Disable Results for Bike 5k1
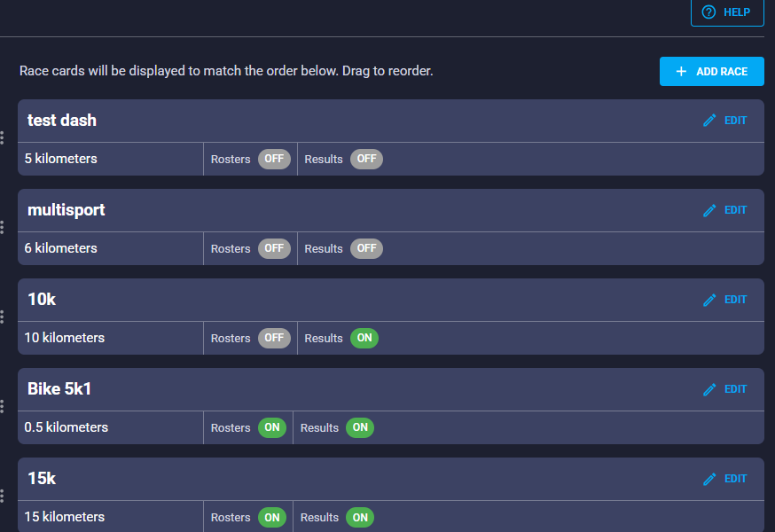Viewport: 775px width, 532px height. [x=360, y=427]
